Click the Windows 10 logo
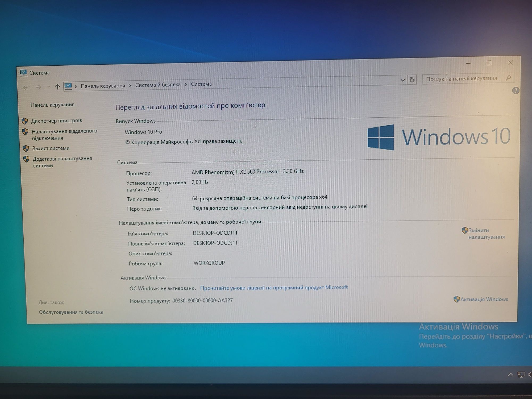The width and height of the screenshot is (532, 399). (439, 137)
